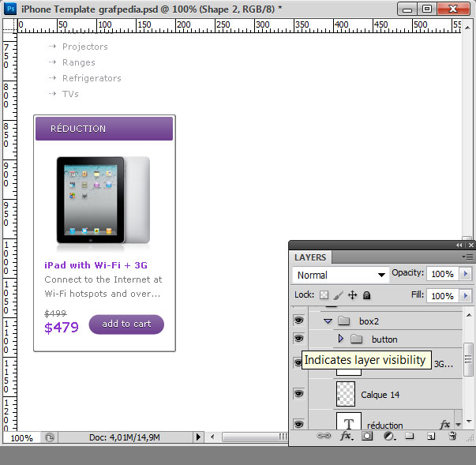Click the horizontal scrollbar left arrow
Viewport: 476px width, 465px height.
[212, 437]
